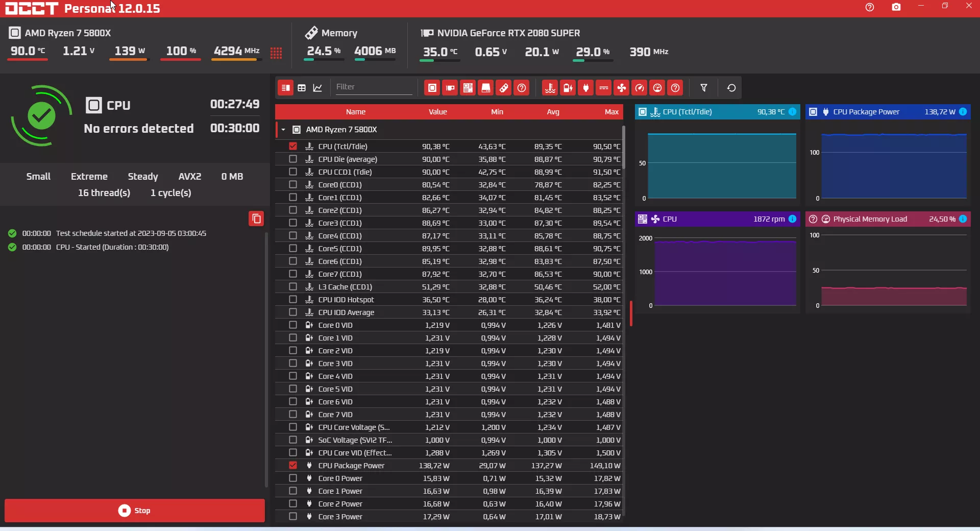Sort sensors by the Min column header
The image size is (980, 531).
497,112
